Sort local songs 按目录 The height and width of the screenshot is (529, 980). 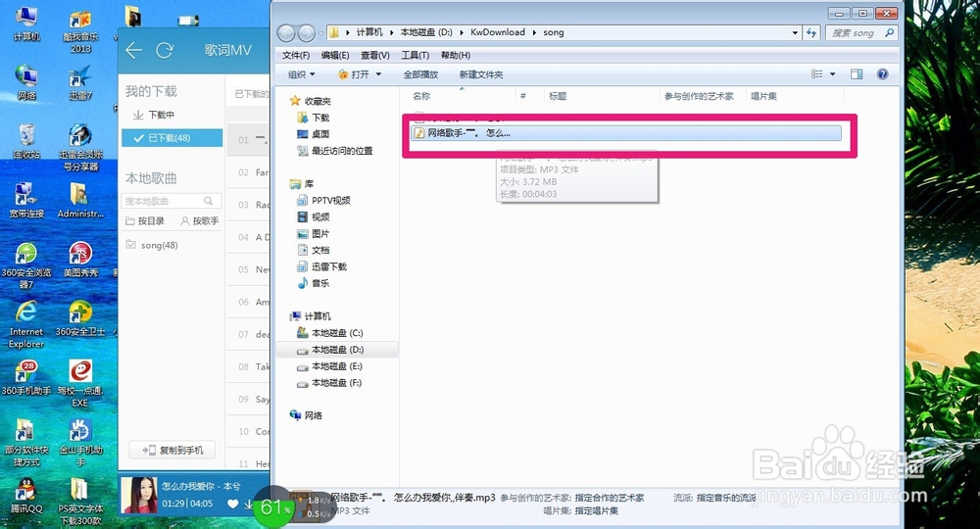pos(145,221)
